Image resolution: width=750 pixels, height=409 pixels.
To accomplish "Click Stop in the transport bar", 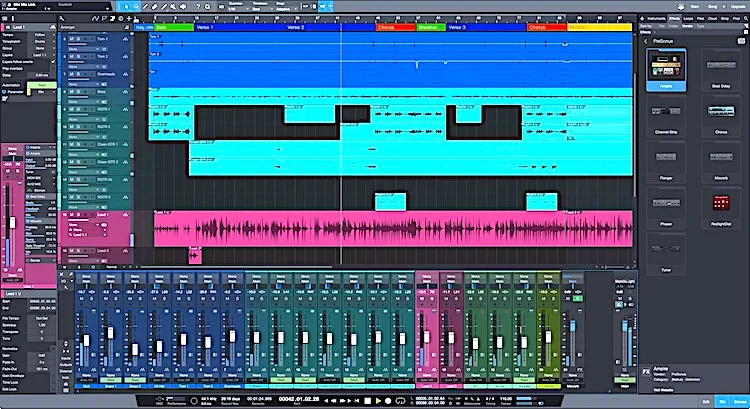I will click(367, 400).
